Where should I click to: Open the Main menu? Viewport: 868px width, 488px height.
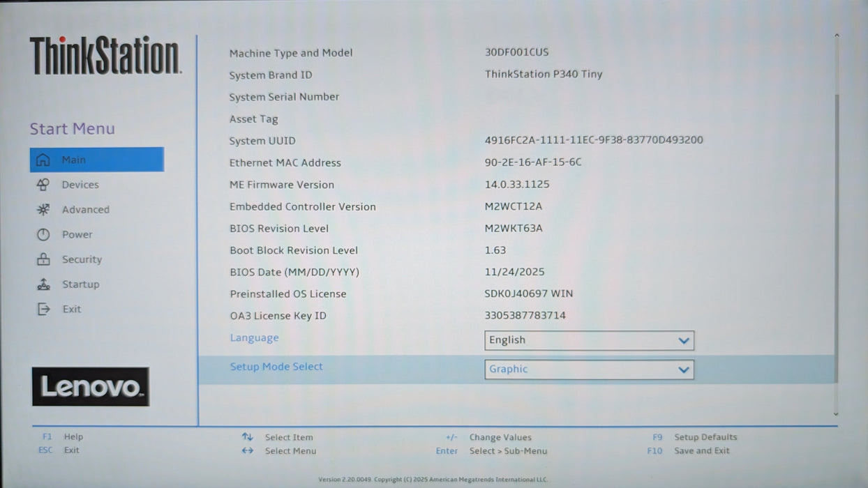(97, 160)
